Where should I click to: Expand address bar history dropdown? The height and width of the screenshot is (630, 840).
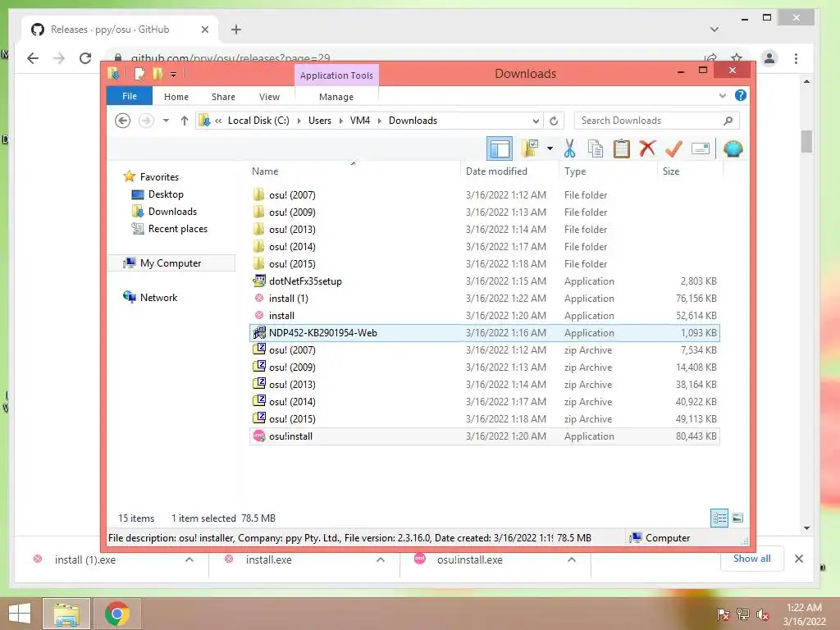click(x=536, y=121)
